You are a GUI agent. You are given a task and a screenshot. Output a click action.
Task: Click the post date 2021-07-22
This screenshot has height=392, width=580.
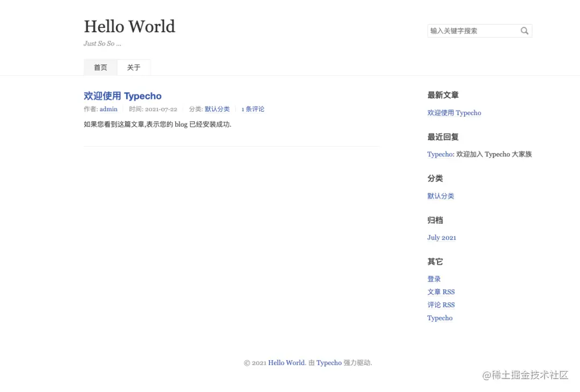click(x=161, y=109)
